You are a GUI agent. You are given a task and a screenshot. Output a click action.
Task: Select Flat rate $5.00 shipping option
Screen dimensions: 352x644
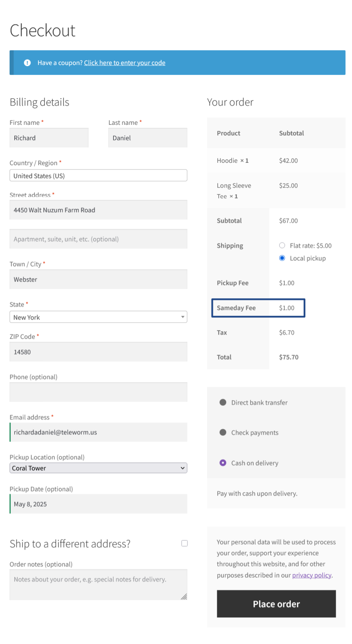[x=282, y=245]
